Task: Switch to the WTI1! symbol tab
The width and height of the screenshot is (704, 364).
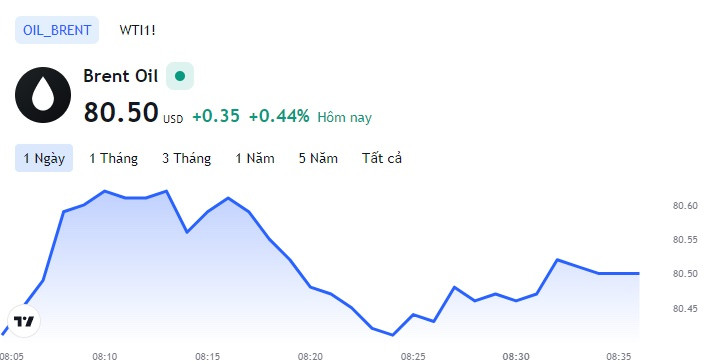Action: 137,30
